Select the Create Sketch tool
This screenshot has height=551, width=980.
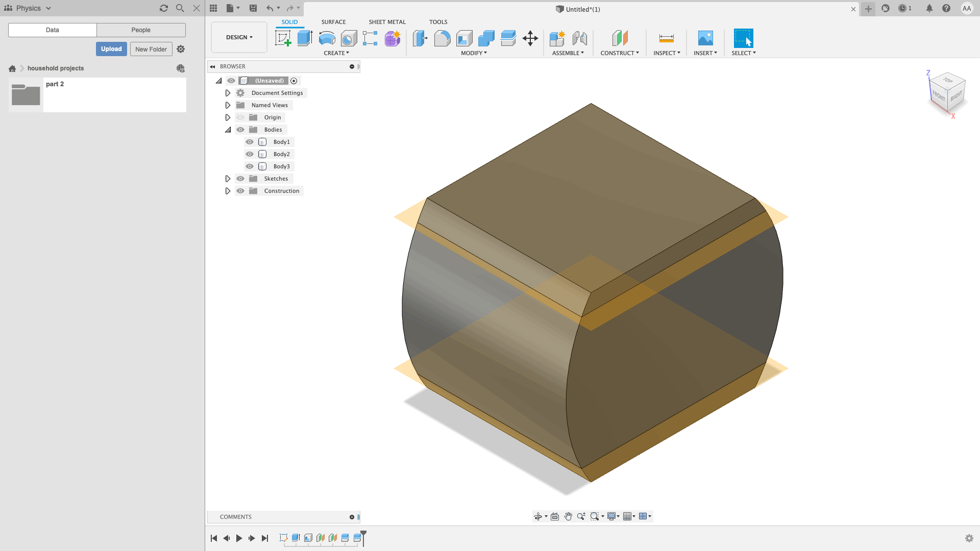coord(283,38)
